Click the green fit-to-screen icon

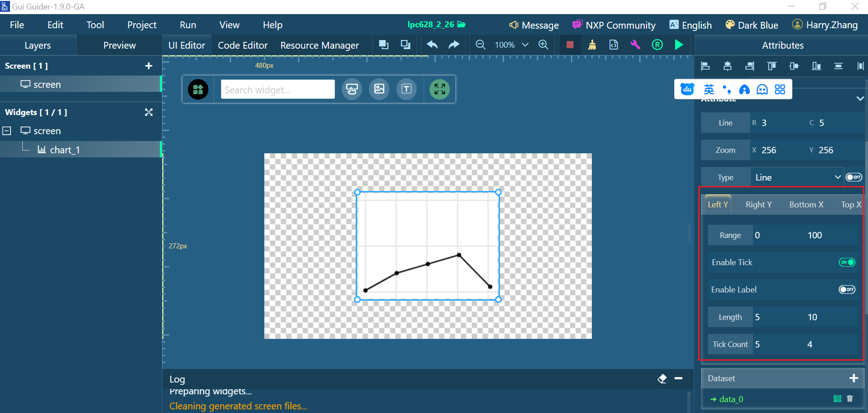click(439, 89)
